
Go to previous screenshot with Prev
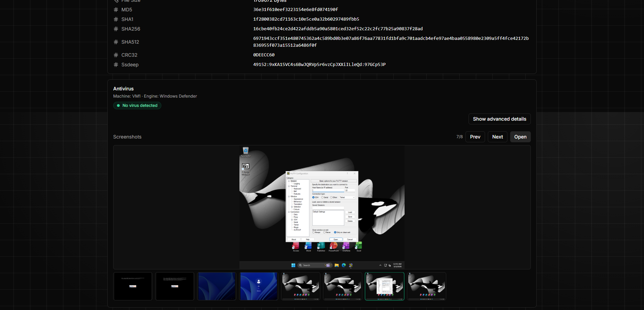click(x=475, y=137)
